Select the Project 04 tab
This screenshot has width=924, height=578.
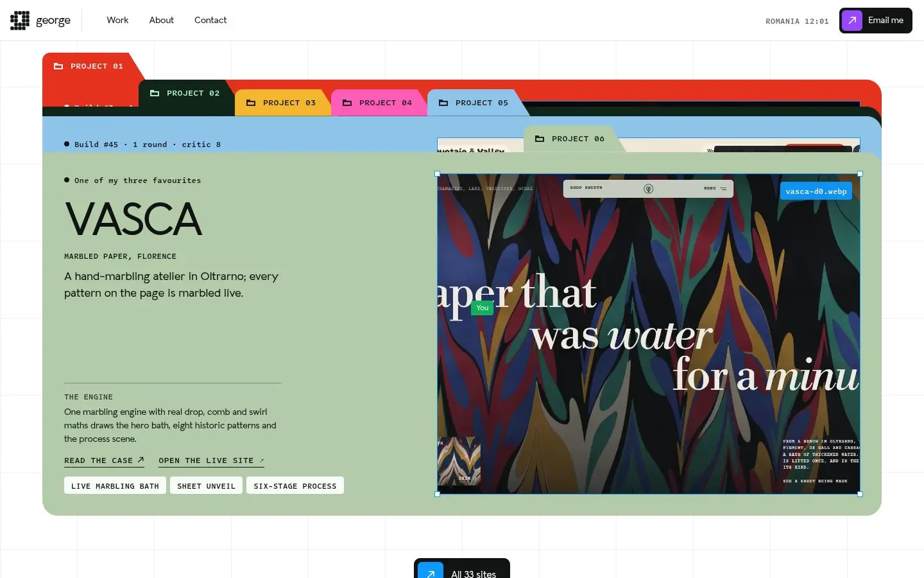[379, 103]
